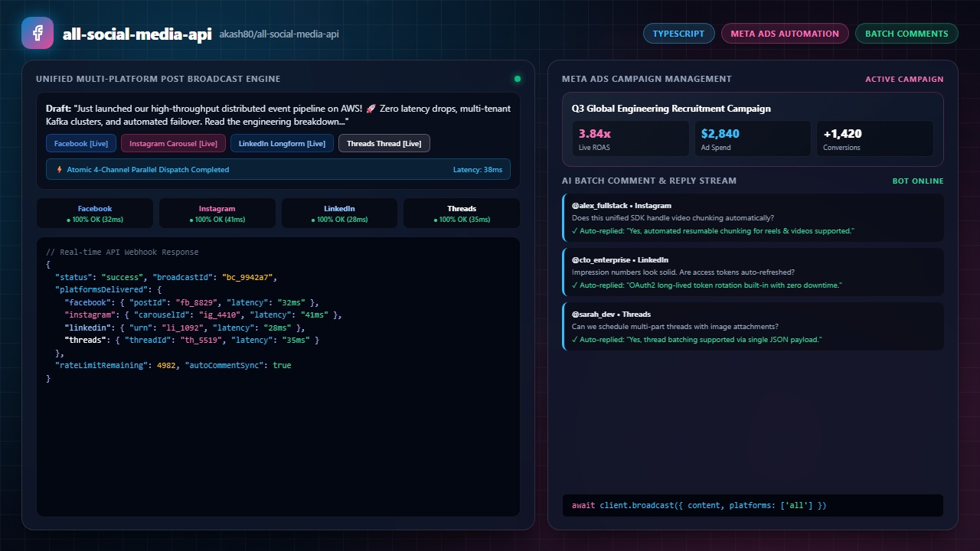This screenshot has width=980, height=551.
Task: Select the TYPESCRIPT tag pill
Action: point(678,34)
